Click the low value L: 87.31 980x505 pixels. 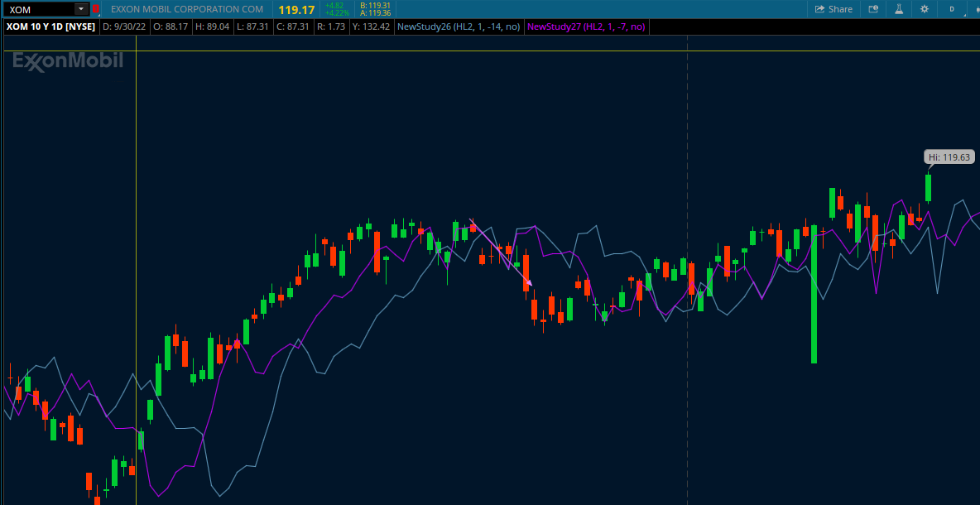[252, 26]
